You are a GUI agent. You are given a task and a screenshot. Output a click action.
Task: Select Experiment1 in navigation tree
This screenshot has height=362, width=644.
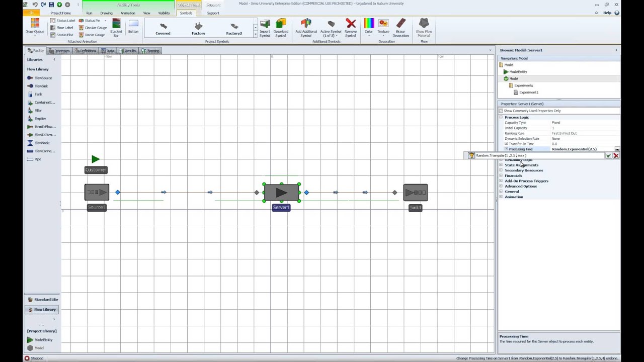pos(526,93)
